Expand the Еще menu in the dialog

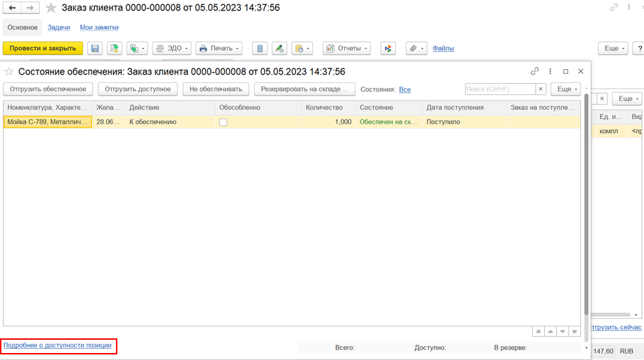click(565, 89)
